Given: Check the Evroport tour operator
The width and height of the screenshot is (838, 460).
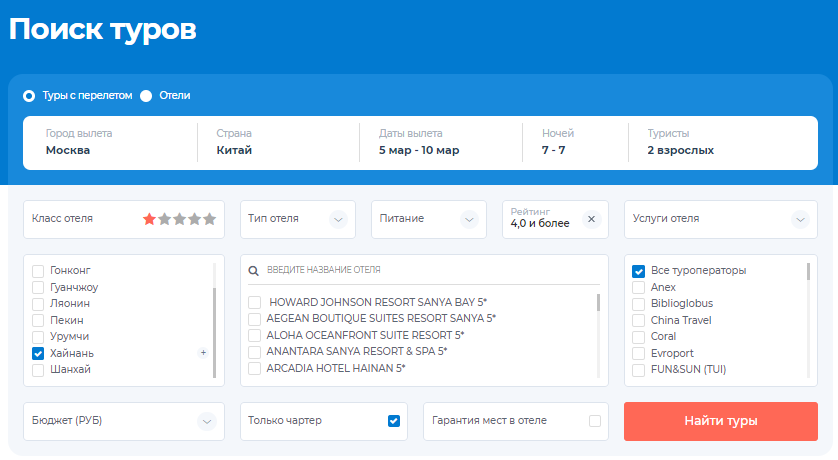Looking at the screenshot, I should (x=638, y=353).
